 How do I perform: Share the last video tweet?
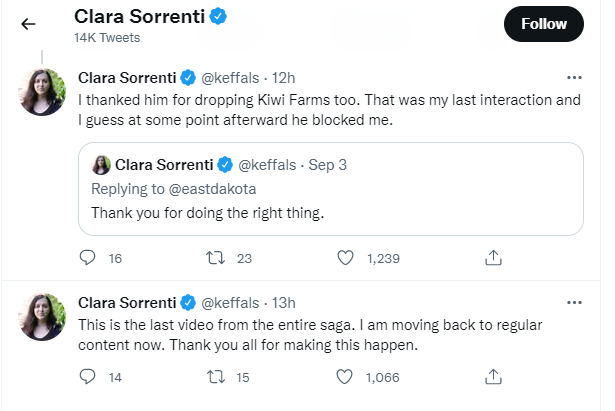[x=492, y=377]
